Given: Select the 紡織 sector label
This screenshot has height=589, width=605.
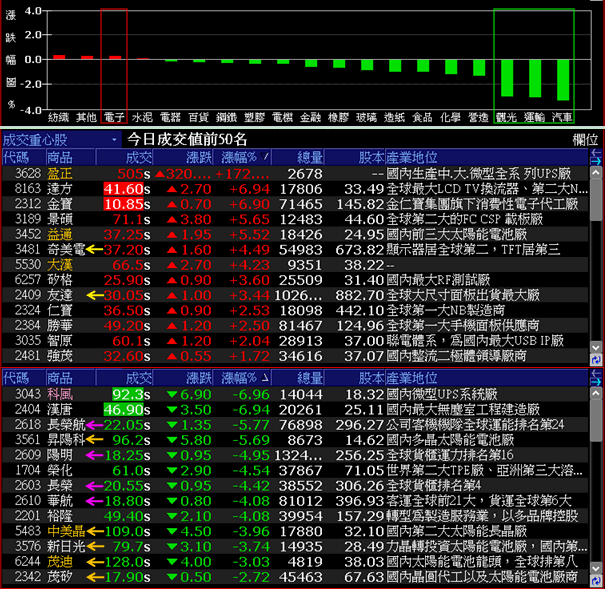Looking at the screenshot, I should (59, 117).
